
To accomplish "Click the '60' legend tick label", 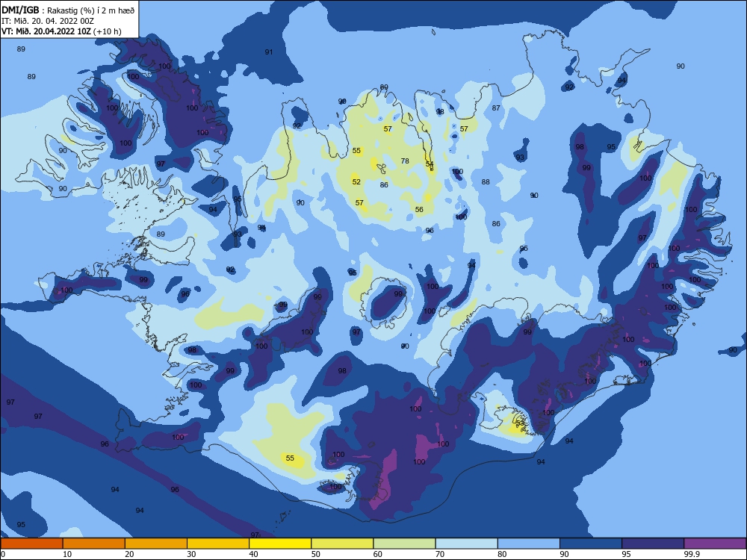I will coord(378,554).
